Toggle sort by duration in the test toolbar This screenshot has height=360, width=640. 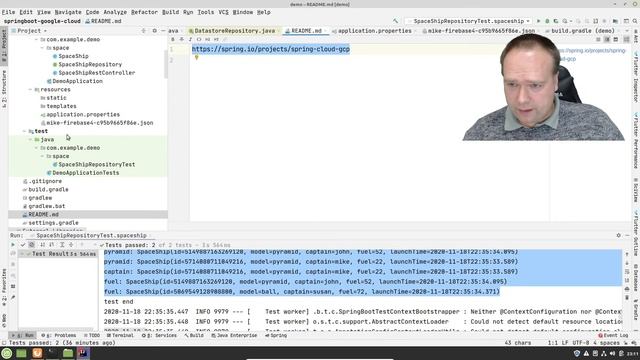(x=51, y=245)
